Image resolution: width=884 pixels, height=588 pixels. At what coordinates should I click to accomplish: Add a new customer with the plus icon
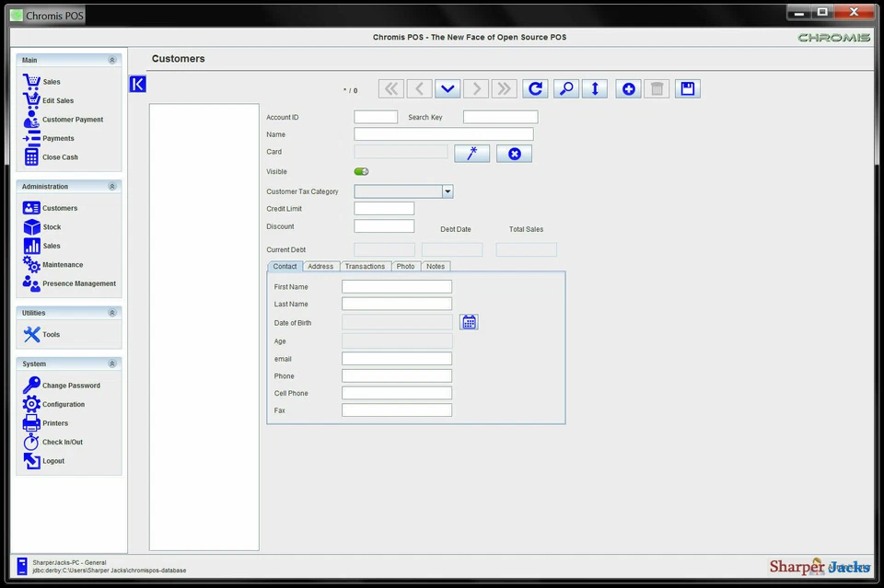click(627, 87)
